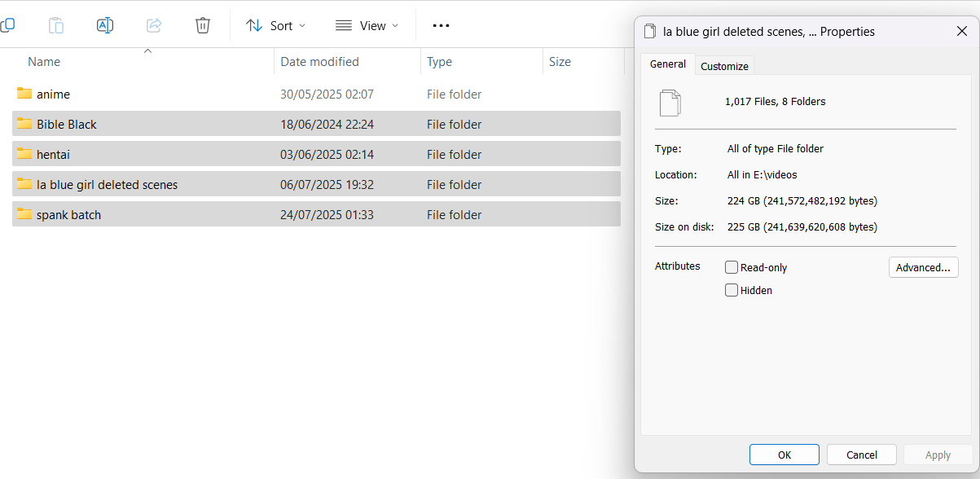
Task: Click the date 30/05/2025 02:07
Action: click(327, 94)
